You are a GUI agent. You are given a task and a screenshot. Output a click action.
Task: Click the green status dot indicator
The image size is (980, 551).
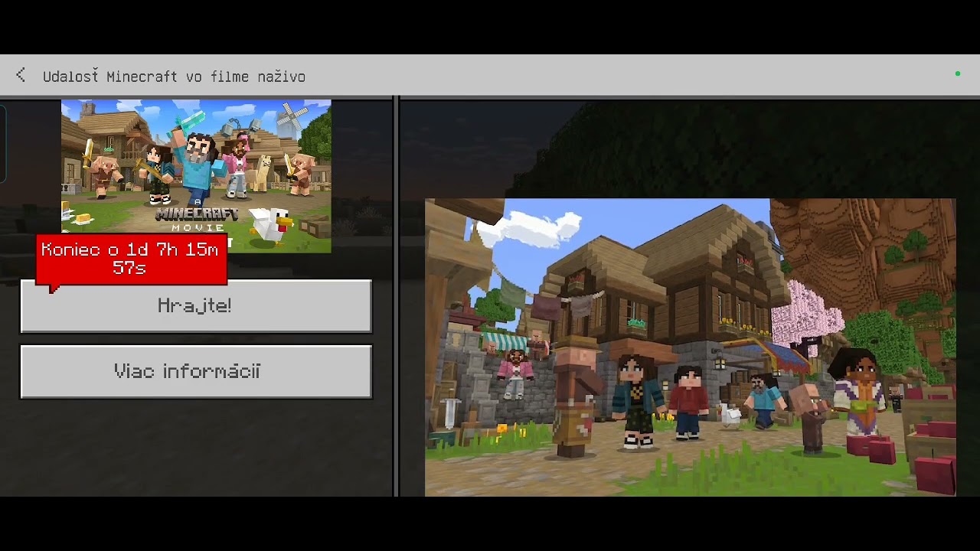(957, 74)
